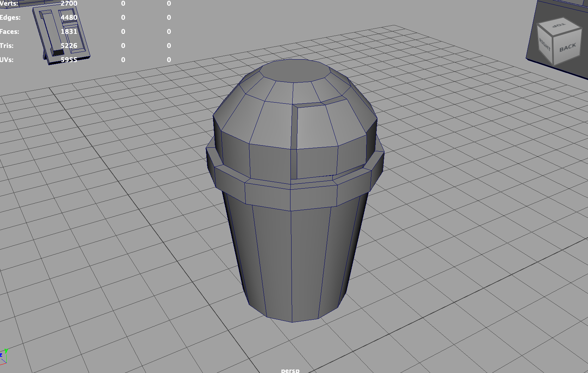Image resolution: width=588 pixels, height=373 pixels.
Task: Click the TOP face of the ViewCube
Action: click(559, 25)
